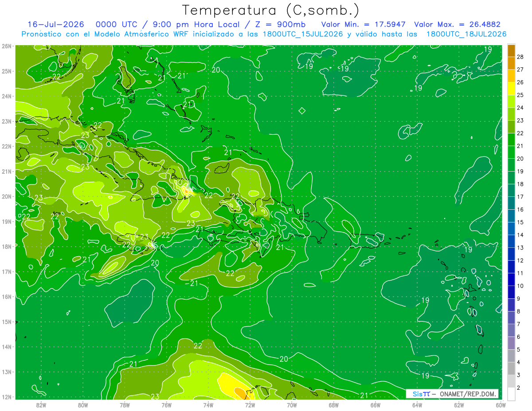Click the 68W longitude axis label
532x411 pixels.
pos(333,404)
